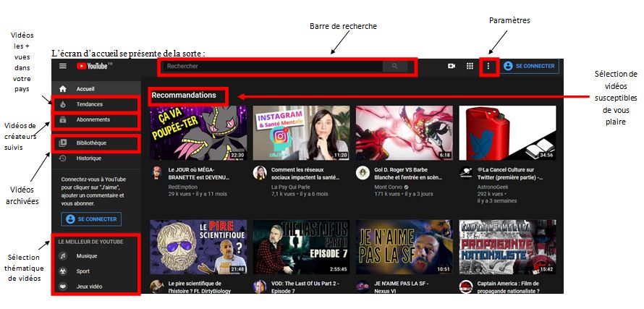The image size is (644, 309).
Task: Click the Bibliothèque library icon
Action: click(x=63, y=143)
